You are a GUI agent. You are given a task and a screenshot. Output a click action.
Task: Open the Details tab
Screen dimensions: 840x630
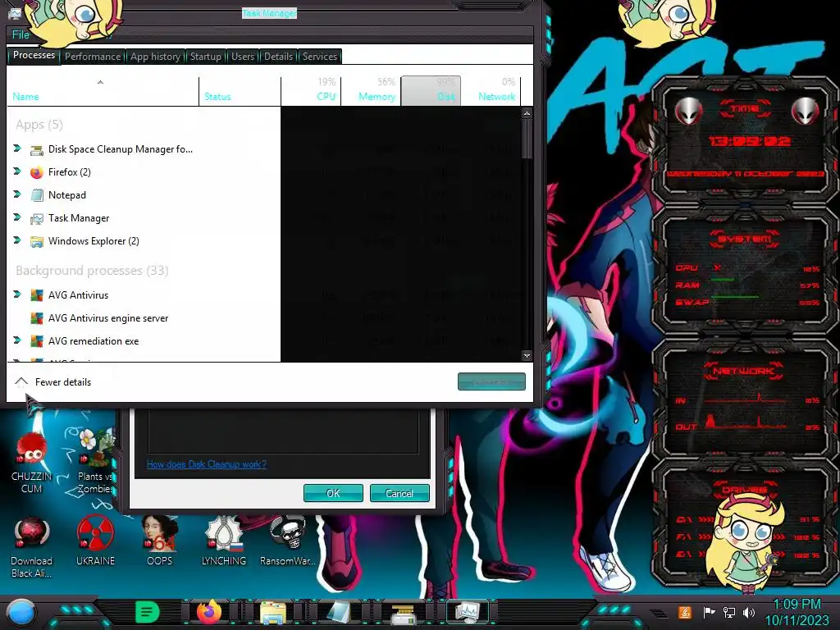(279, 57)
